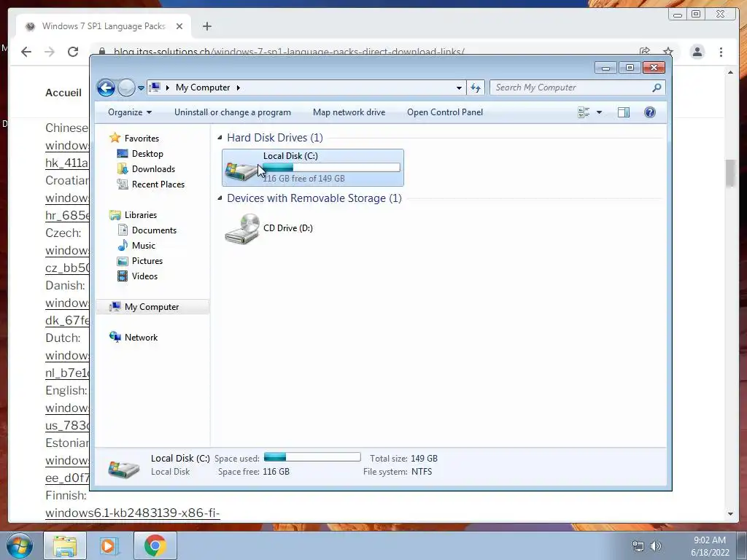Click the Windows 7 SP1 Language Packs tab
Screen dimensions: 747x560
(104, 26)
